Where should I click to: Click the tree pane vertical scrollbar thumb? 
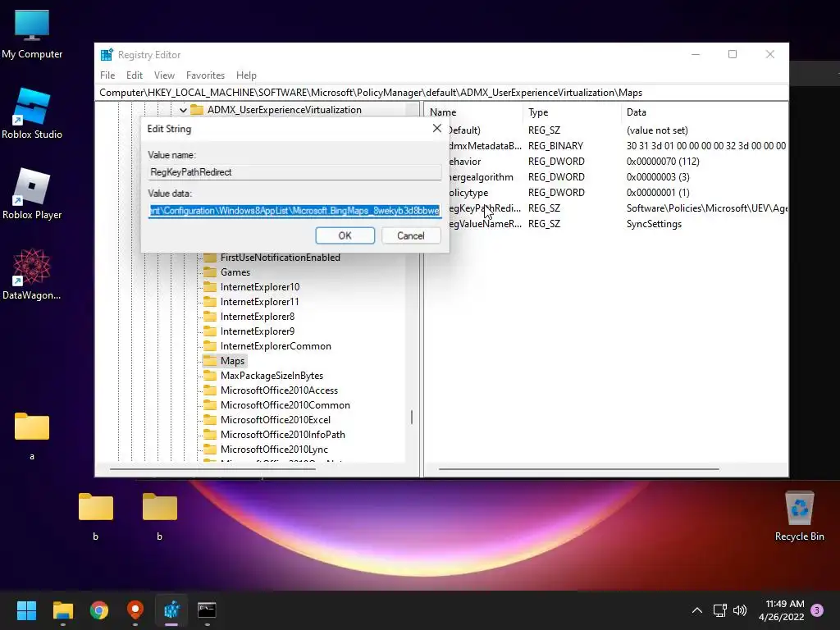[x=412, y=418]
